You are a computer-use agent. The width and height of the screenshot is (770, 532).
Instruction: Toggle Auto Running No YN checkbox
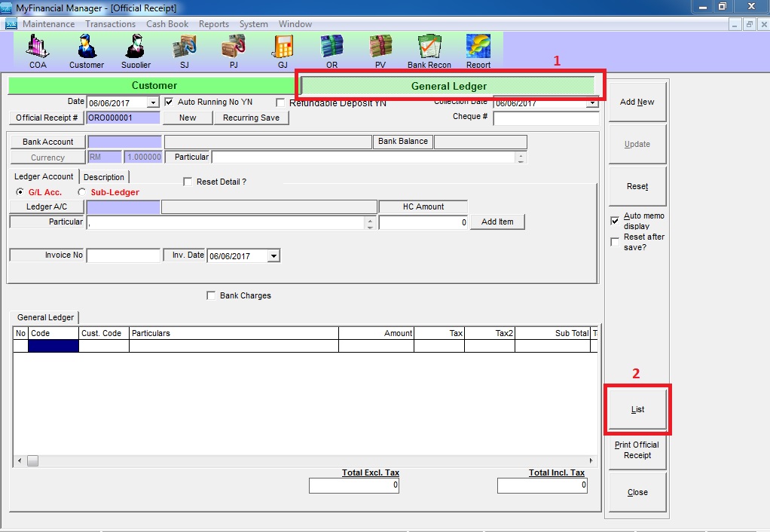[170, 102]
